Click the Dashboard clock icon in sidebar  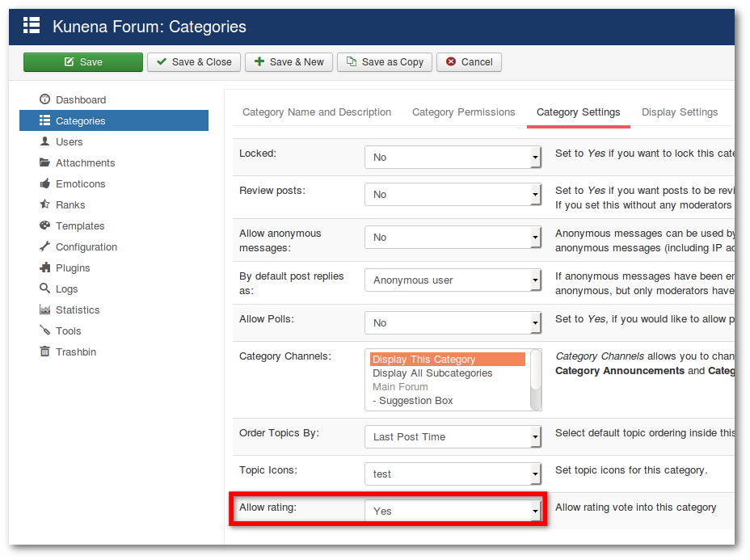click(44, 99)
